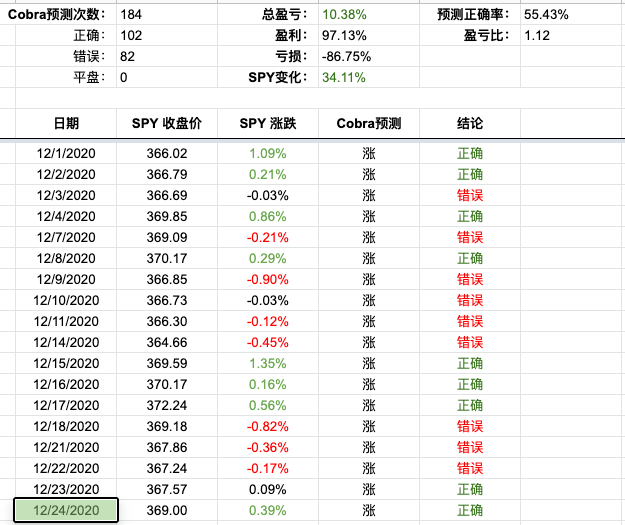The image size is (625, 525).
Task: Select the change cell 0.86%
Action: coord(268,216)
